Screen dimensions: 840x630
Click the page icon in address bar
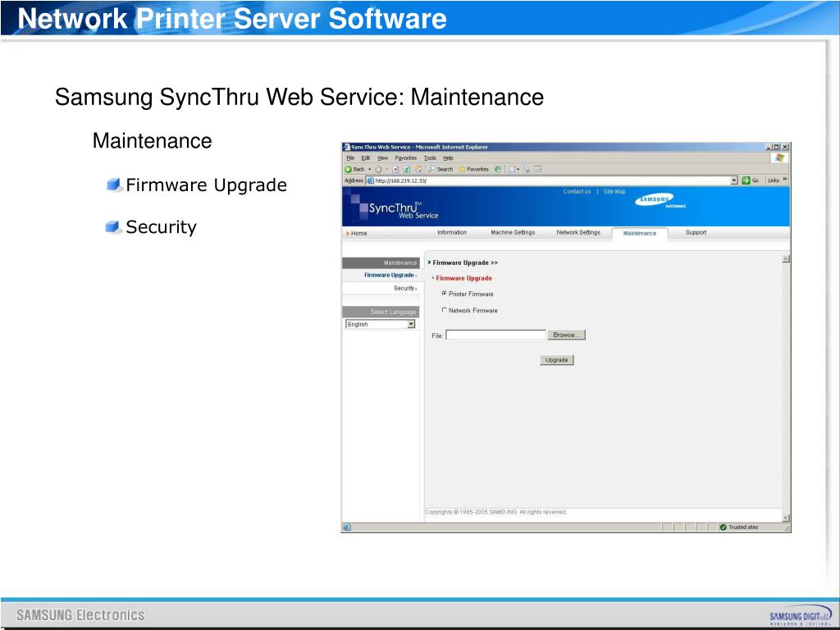coord(370,180)
